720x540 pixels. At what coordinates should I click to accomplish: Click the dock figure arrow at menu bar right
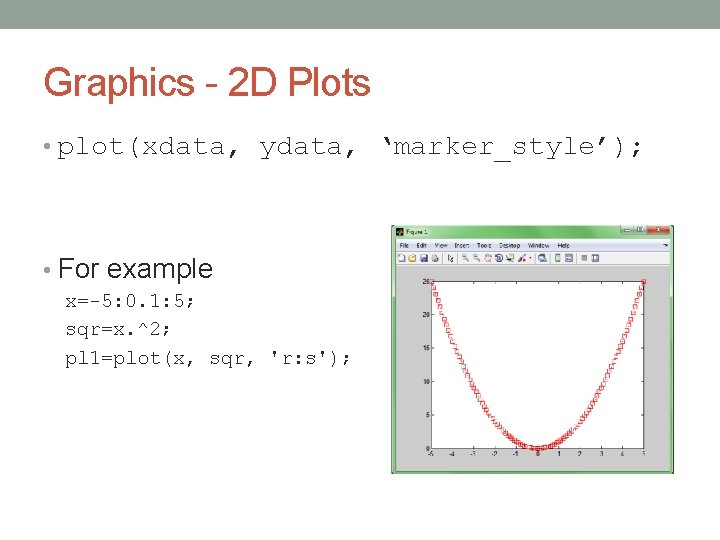pos(665,245)
